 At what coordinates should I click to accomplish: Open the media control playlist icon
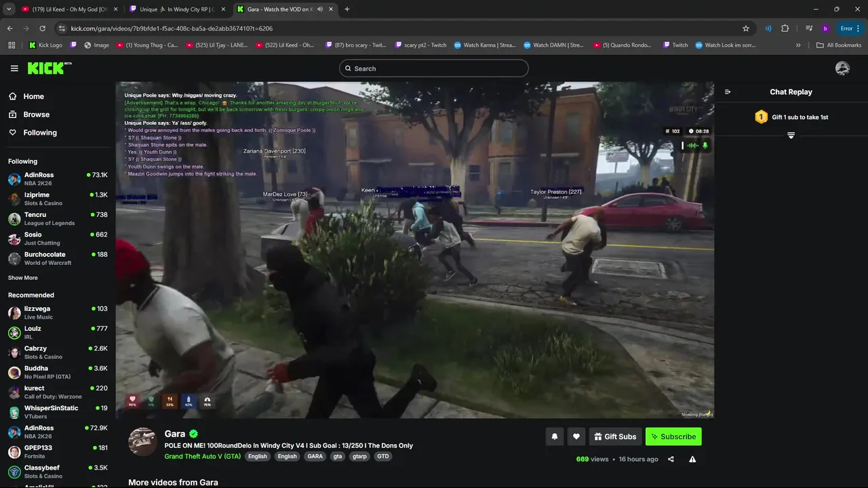[809, 28]
